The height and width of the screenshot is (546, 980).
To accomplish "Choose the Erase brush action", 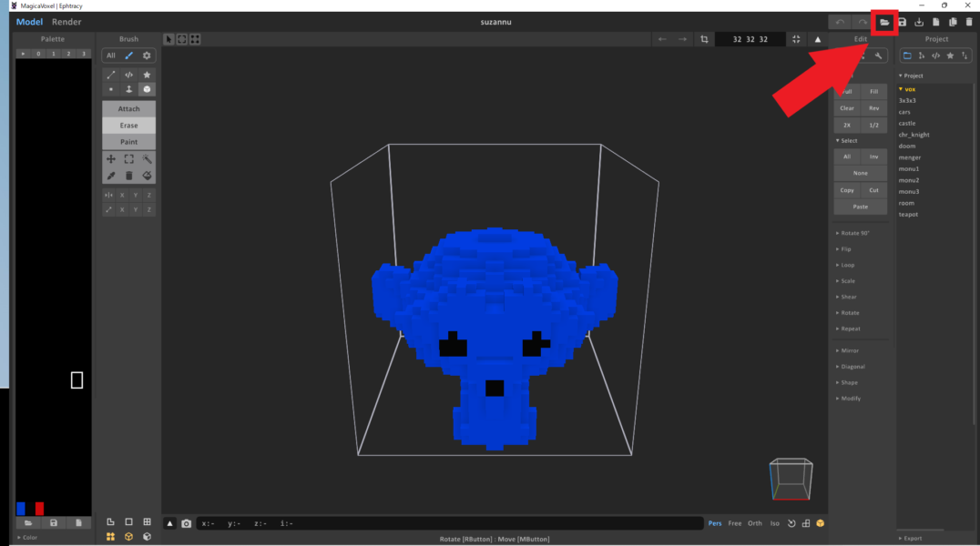I will point(128,125).
